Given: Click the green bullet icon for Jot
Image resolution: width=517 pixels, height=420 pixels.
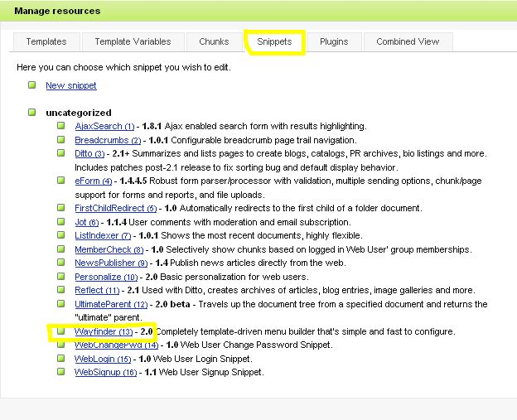Looking at the screenshot, I should point(61,221).
